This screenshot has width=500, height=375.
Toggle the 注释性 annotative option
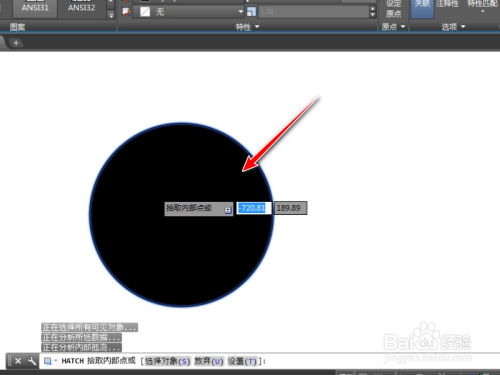(448, 5)
